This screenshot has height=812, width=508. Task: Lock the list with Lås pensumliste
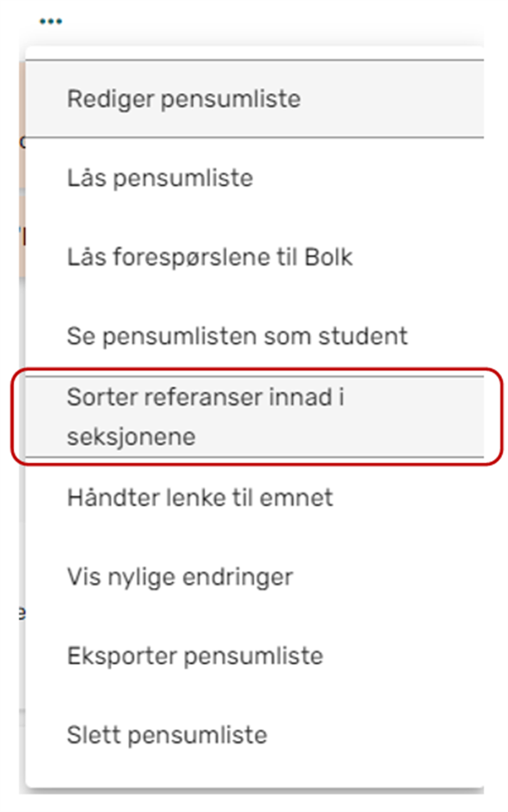point(160,178)
